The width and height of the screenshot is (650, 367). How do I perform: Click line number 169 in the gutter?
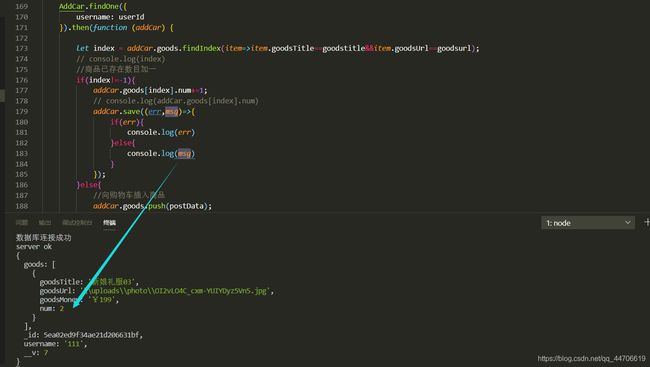(22, 7)
